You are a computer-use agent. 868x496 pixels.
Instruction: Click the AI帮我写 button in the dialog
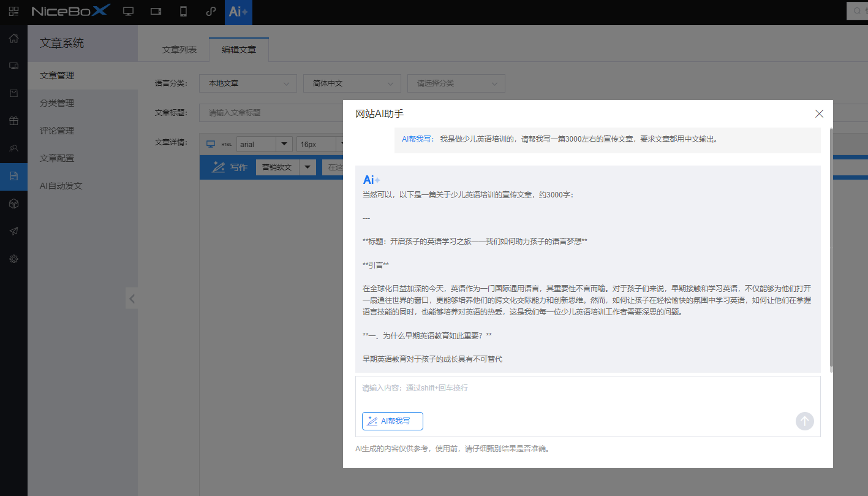pyautogui.click(x=392, y=421)
